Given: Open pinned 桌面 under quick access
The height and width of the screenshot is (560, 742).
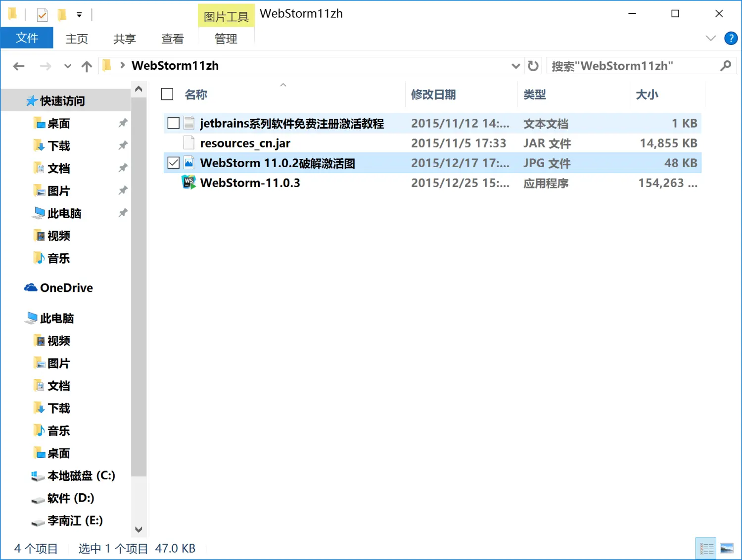Looking at the screenshot, I should [58, 123].
